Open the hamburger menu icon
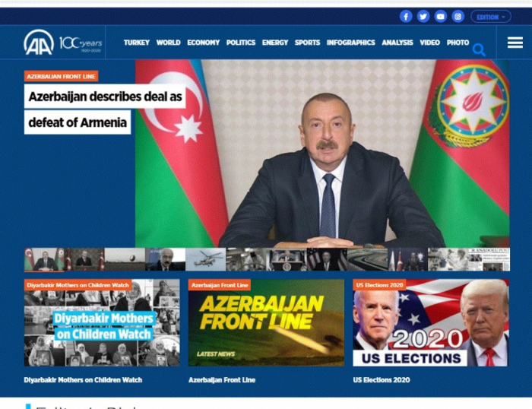 pos(515,43)
